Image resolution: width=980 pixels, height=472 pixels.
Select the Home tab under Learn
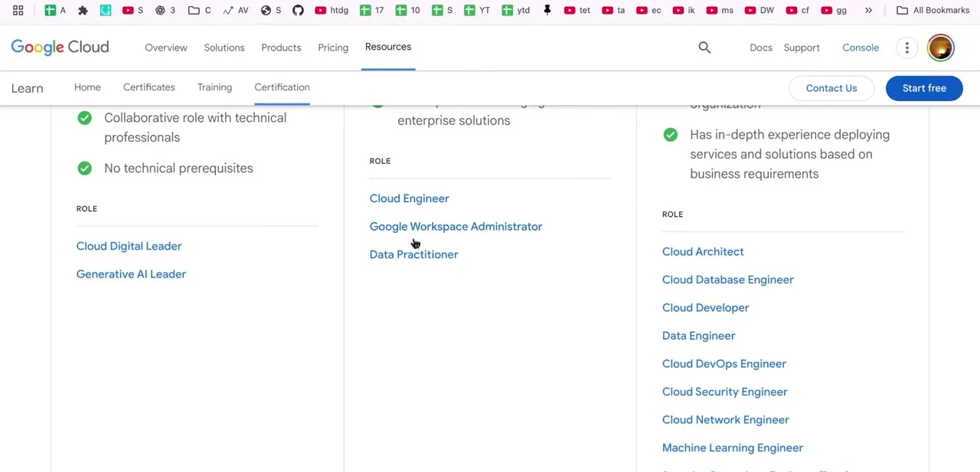click(87, 87)
